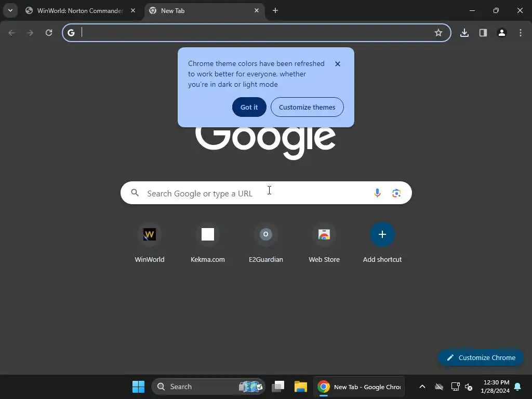
Task: Click the Got it button
Action: click(x=249, y=107)
